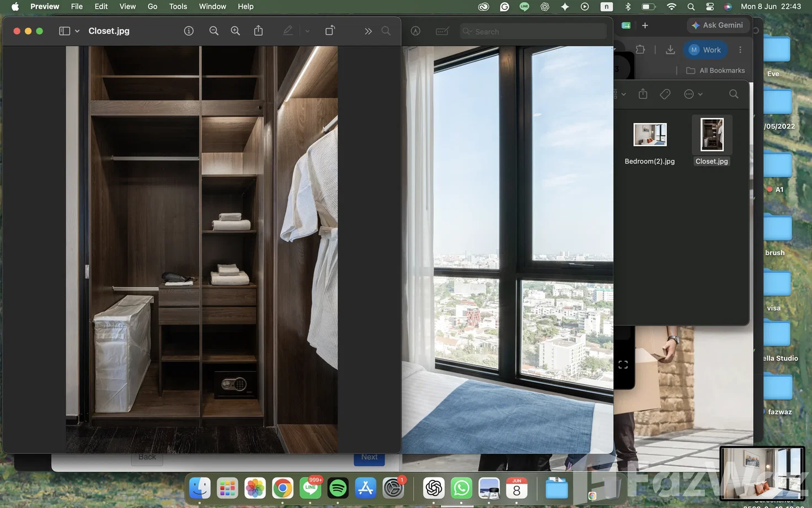
Task: Toggle the Markup pen tool
Action: (x=288, y=30)
